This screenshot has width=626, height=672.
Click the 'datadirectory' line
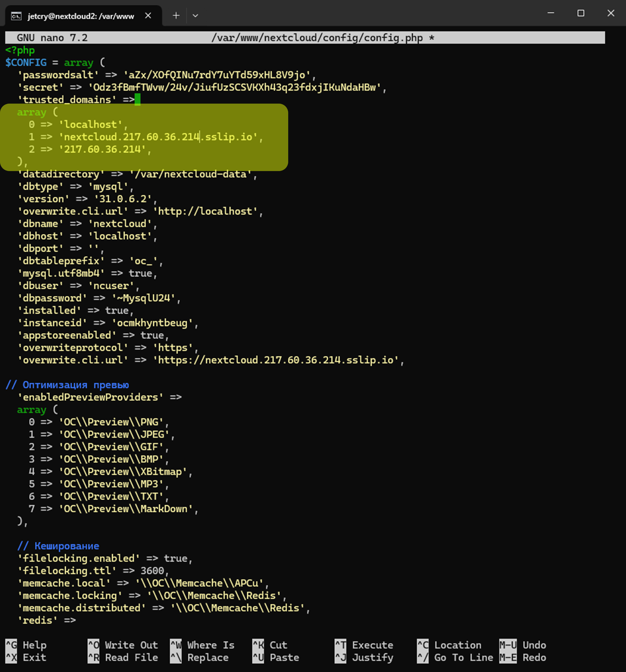[x=137, y=174]
